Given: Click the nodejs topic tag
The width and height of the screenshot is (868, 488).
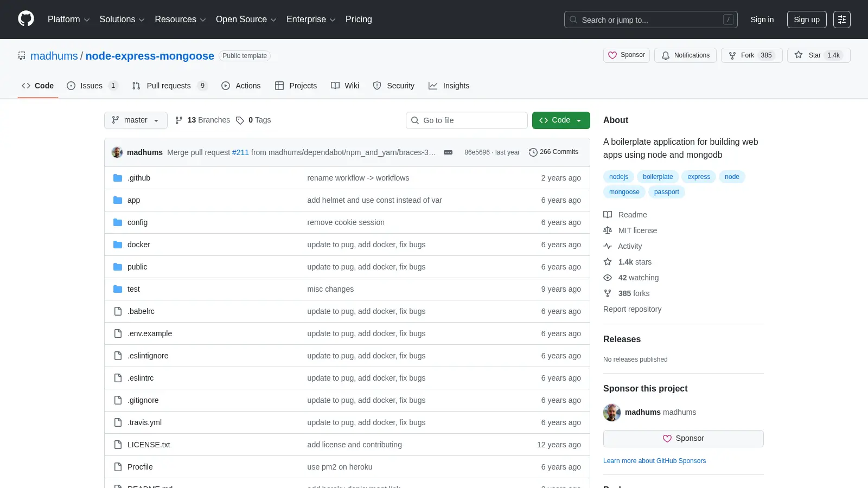Looking at the screenshot, I should [x=618, y=177].
